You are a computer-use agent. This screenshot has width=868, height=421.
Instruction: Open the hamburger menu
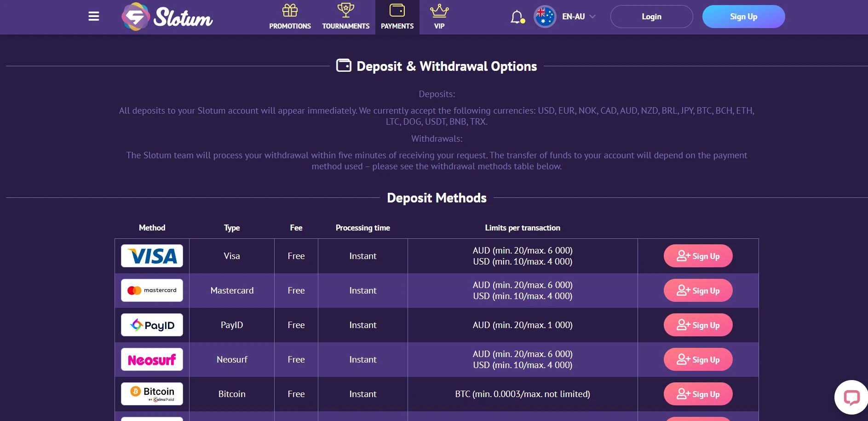[x=94, y=17]
